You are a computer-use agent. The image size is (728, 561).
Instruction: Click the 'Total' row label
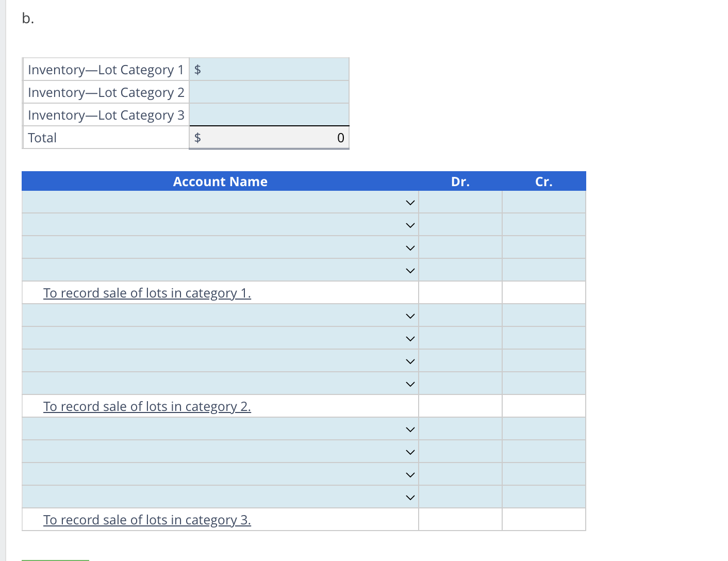[x=42, y=138]
